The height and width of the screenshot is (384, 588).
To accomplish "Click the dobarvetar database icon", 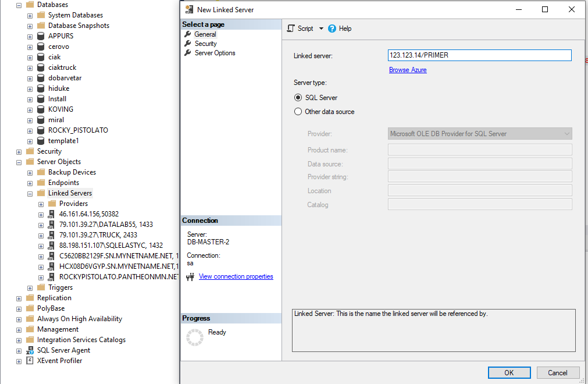I will tap(41, 79).
